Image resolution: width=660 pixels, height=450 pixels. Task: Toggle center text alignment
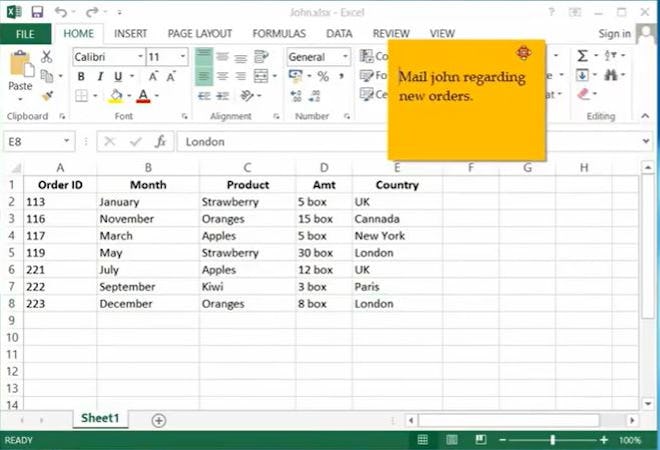222,76
